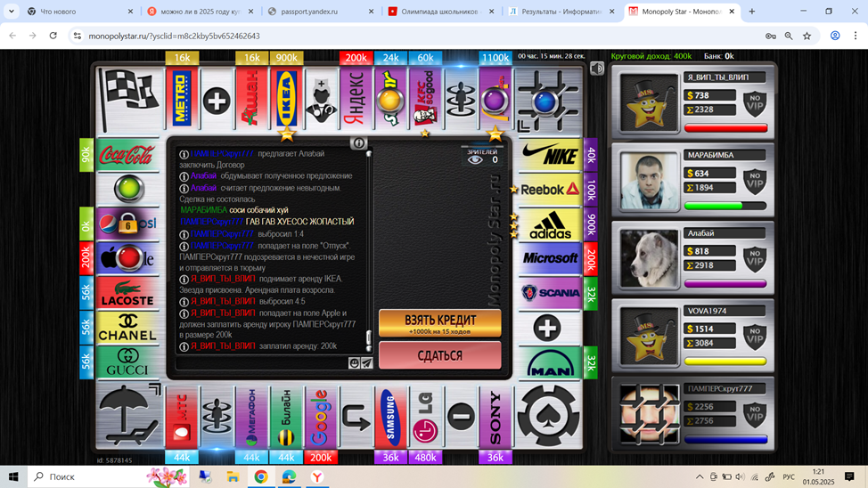Select the Nike board cell
This screenshot has width=868, height=488.
[x=550, y=155]
